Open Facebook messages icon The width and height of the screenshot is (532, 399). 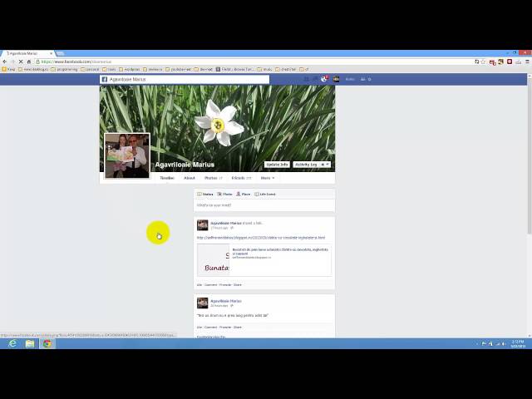pyautogui.click(x=315, y=79)
